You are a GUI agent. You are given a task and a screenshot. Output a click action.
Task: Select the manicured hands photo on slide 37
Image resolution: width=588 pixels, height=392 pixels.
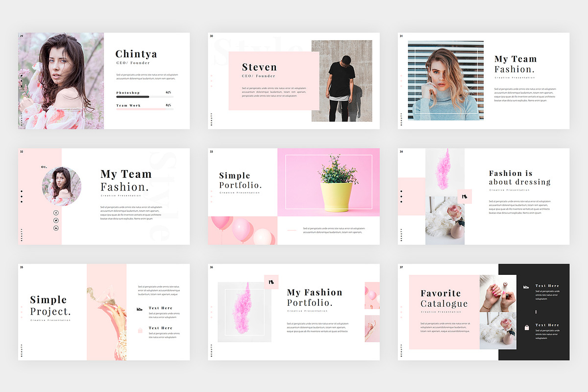(498, 293)
